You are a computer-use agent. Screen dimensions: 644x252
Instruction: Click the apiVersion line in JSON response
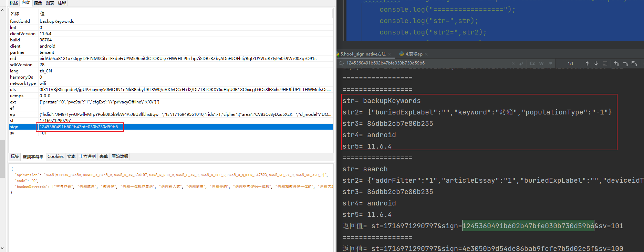pos(172,175)
